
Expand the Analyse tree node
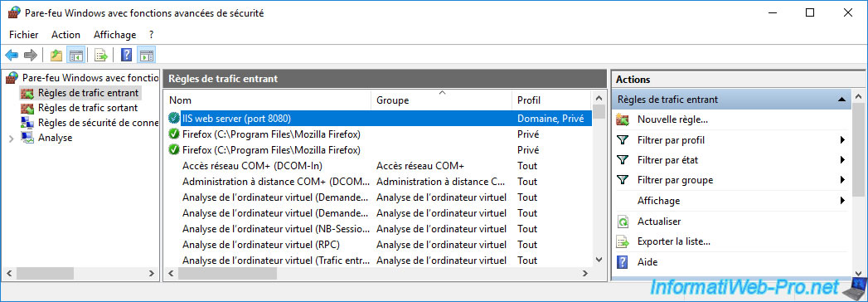click(11, 138)
